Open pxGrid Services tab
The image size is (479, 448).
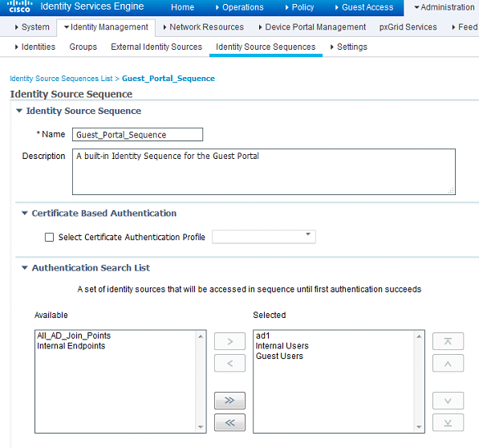pos(408,26)
